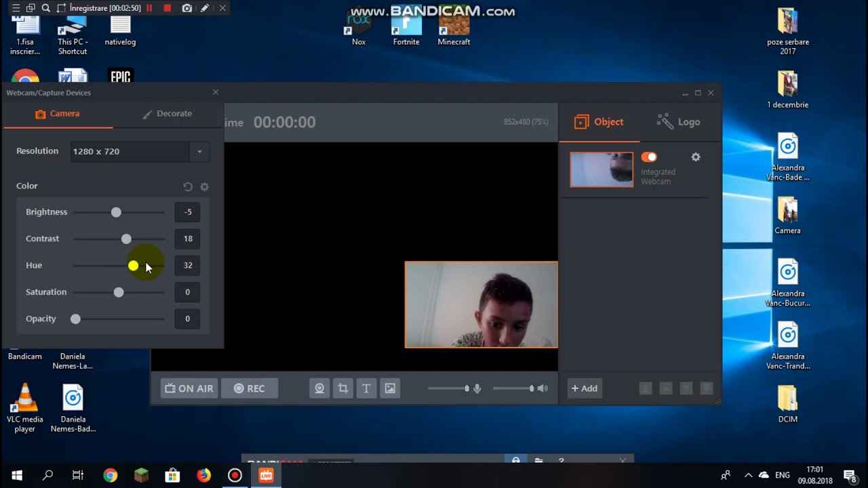Click the Saturation slider handle
This screenshot has height=488, width=868.
click(119, 292)
